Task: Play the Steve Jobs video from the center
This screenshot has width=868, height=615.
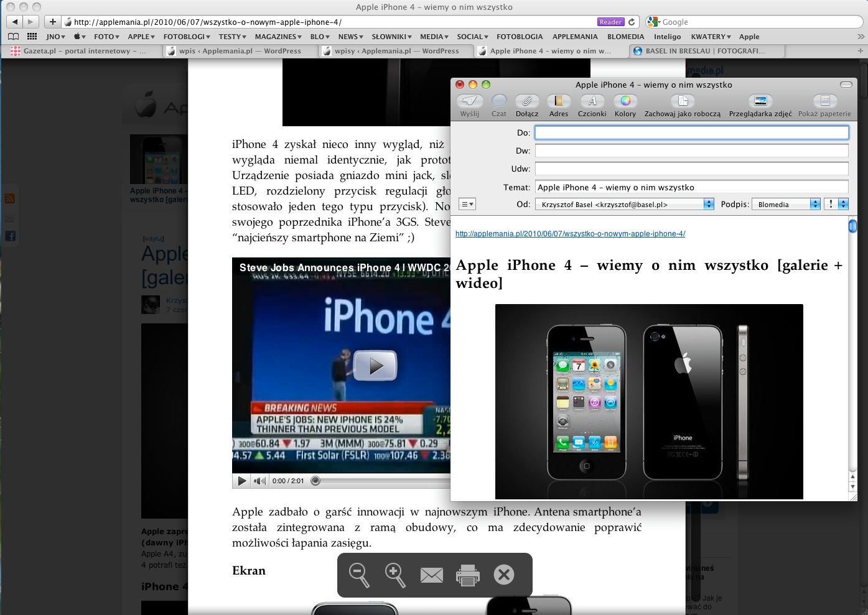Action: [x=375, y=366]
